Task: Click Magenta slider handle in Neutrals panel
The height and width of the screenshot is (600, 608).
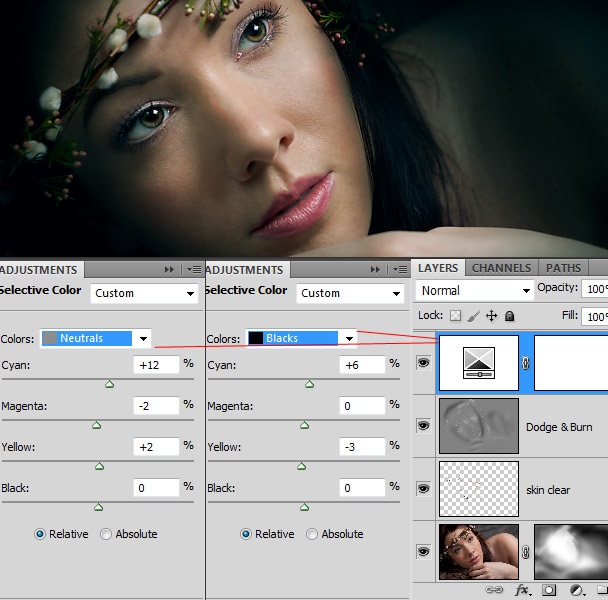Action: pyautogui.click(x=97, y=425)
